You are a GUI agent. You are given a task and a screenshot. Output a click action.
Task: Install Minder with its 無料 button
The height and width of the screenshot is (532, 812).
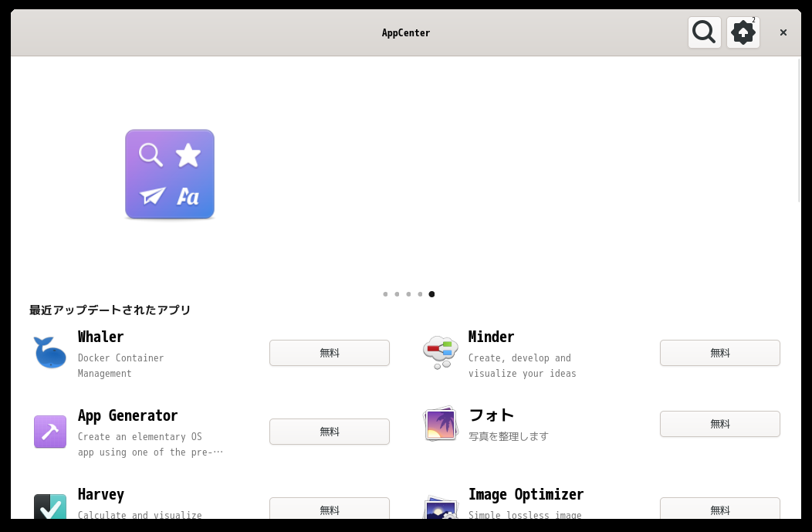point(719,352)
